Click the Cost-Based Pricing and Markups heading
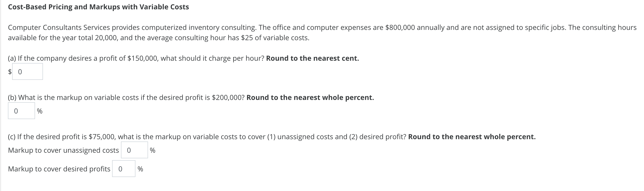 pyautogui.click(x=98, y=7)
